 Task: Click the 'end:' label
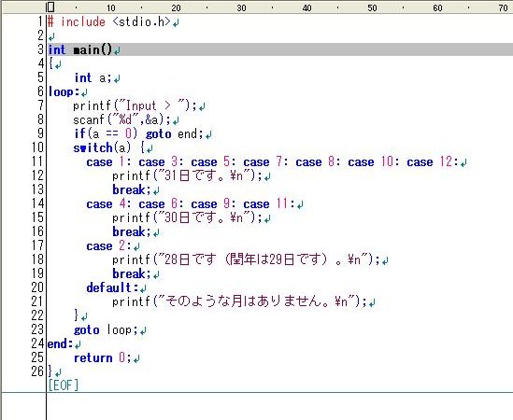[x=60, y=343]
